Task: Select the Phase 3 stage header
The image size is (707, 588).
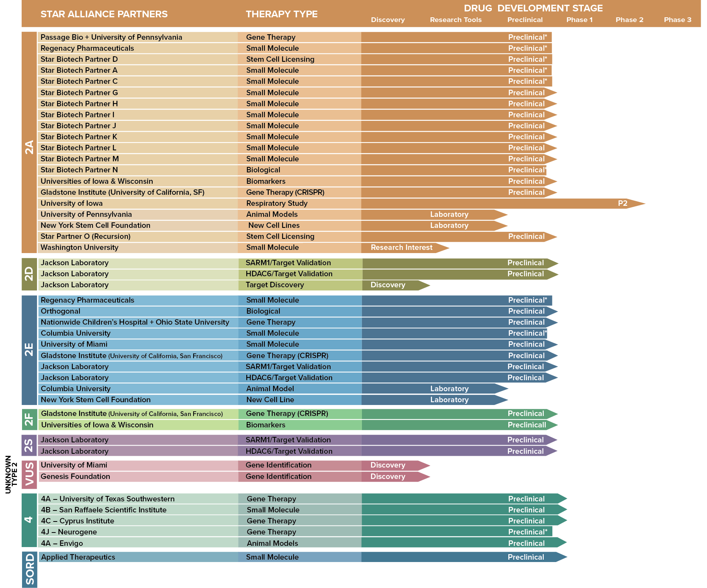Action: [677, 20]
